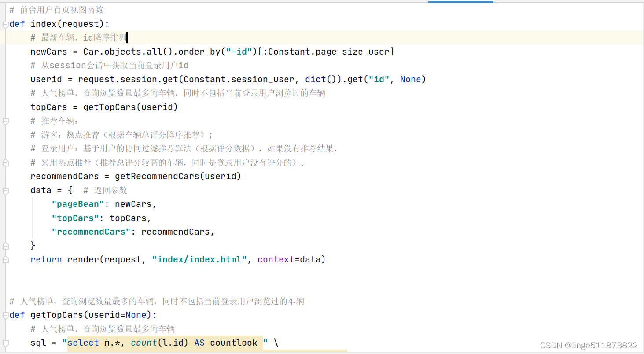Image resolution: width=644 pixels, height=354 pixels.
Task: Click 'getTopCars(userid)' call in index function
Action: 130,107
